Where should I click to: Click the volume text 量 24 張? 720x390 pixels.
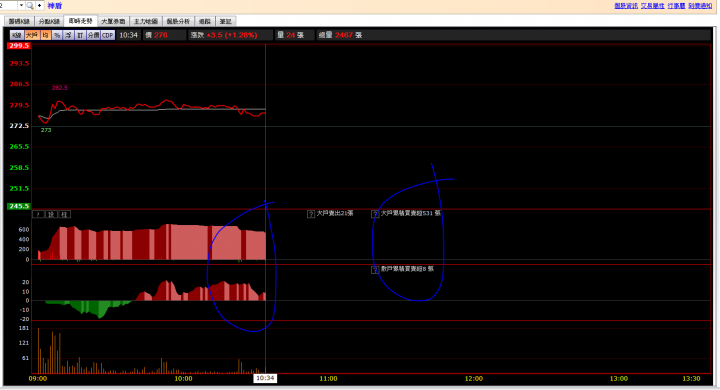tap(290, 35)
